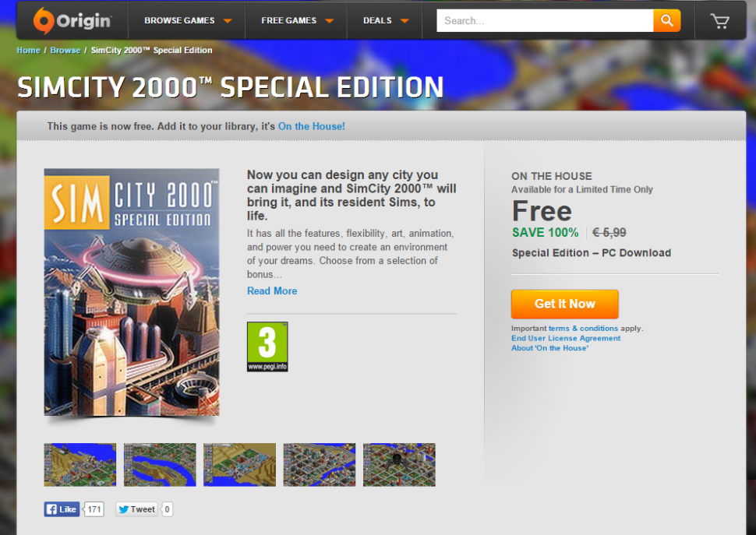Expand the Deals dropdown arrow
The height and width of the screenshot is (535, 756).
(404, 21)
